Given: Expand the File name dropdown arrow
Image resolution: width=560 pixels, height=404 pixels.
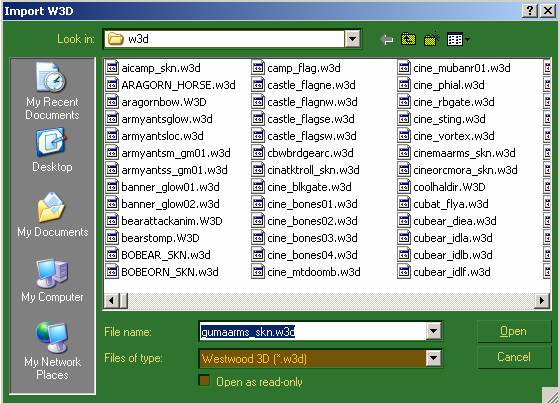Looking at the screenshot, I should click(x=433, y=331).
